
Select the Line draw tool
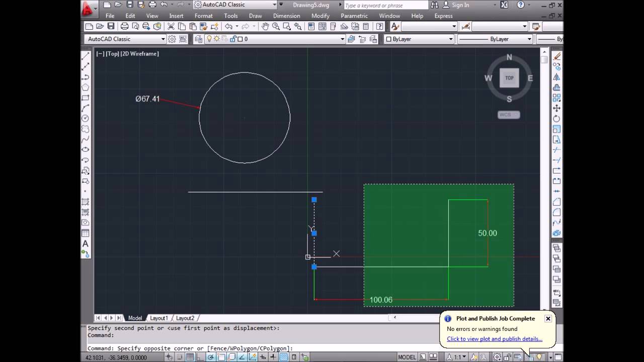click(86, 56)
